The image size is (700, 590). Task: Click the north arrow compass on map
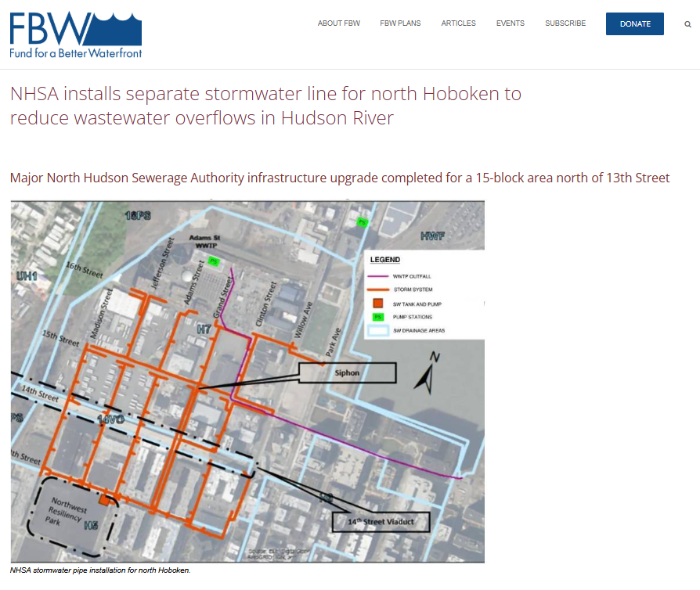(x=428, y=374)
